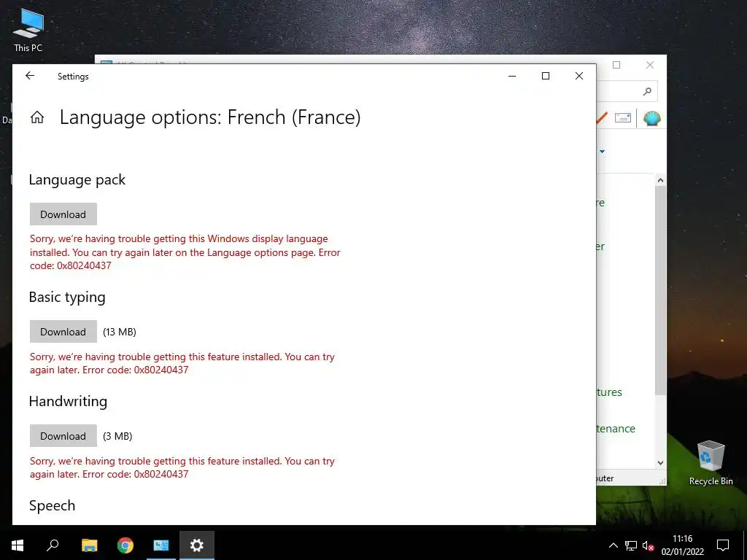Click the magnifier in Control Panel search box
This screenshot has width=747, height=560.
click(647, 91)
